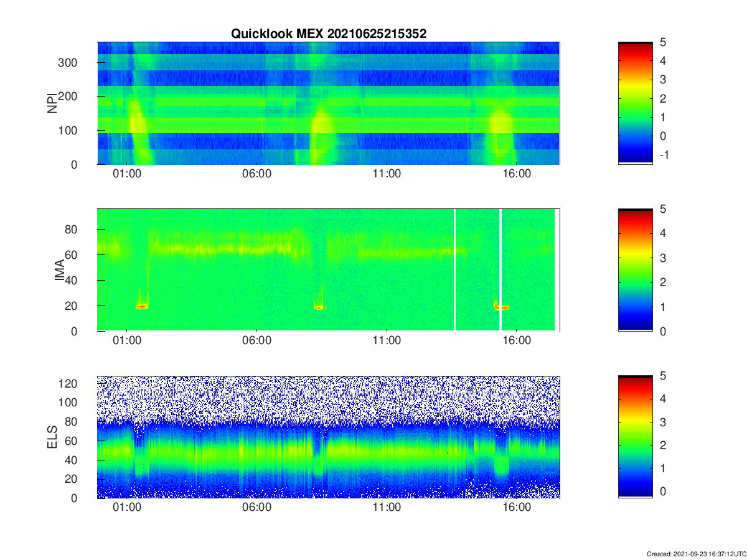Image resolution: width=747 pixels, height=560 pixels.
Task: Click the ELS panel color scale bar
Action: [635, 437]
